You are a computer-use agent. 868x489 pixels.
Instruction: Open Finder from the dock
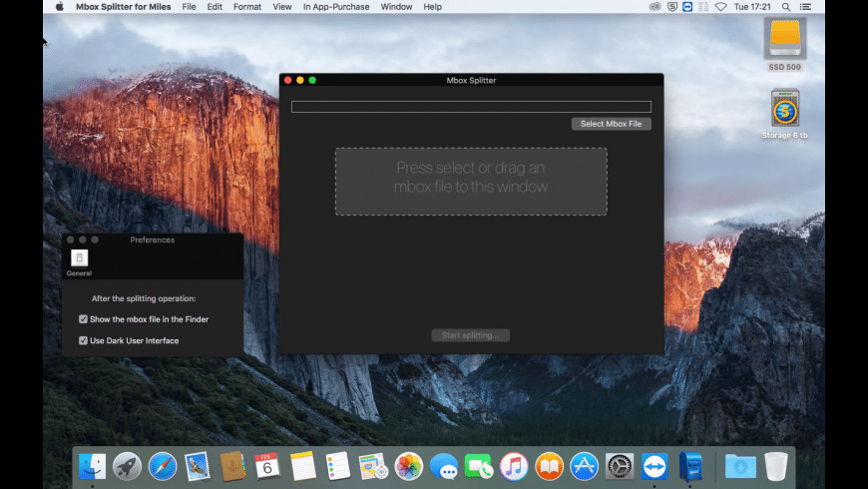92,466
